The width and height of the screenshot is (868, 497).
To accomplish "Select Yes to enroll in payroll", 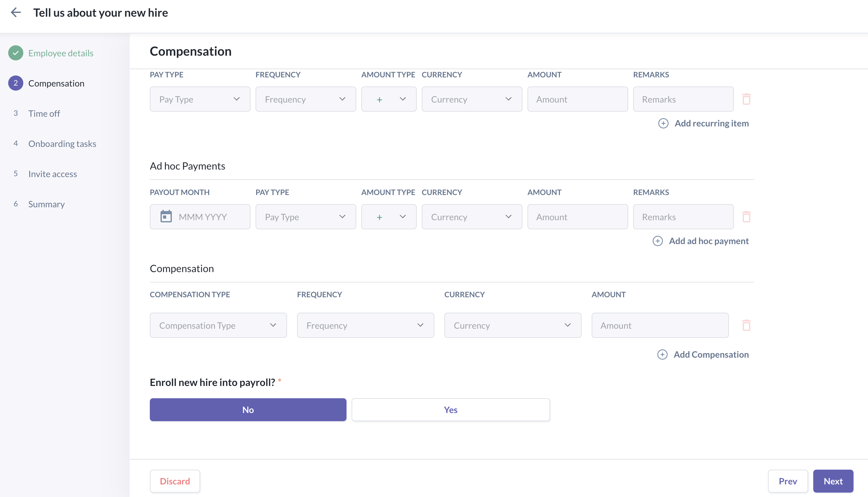I will pyautogui.click(x=450, y=410).
